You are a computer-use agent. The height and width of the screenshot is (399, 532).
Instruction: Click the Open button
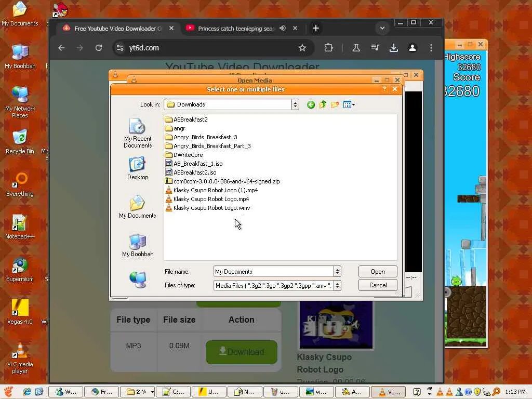click(378, 271)
